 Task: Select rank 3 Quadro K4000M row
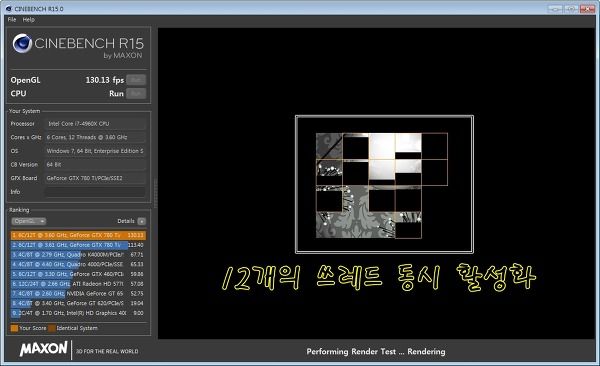[78, 255]
